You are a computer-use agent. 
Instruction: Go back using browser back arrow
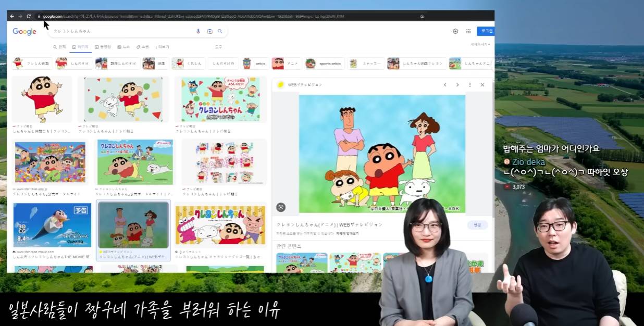[x=12, y=16]
